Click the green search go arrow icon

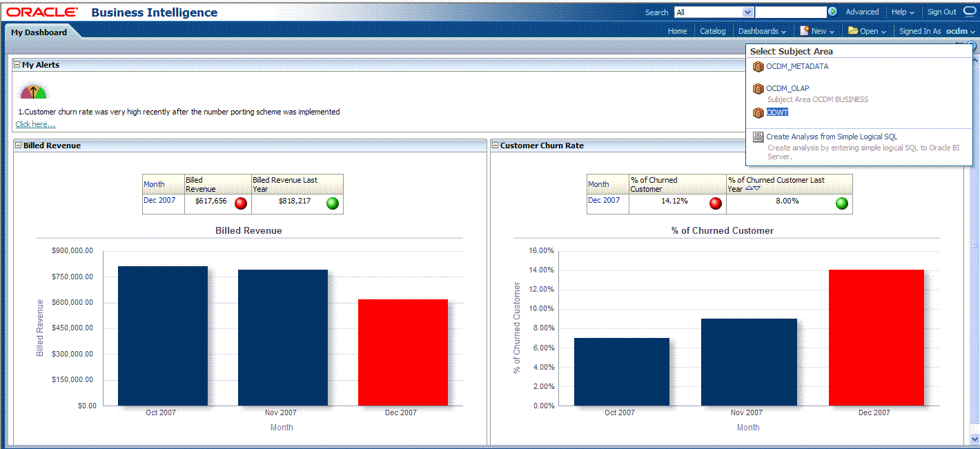click(x=832, y=12)
